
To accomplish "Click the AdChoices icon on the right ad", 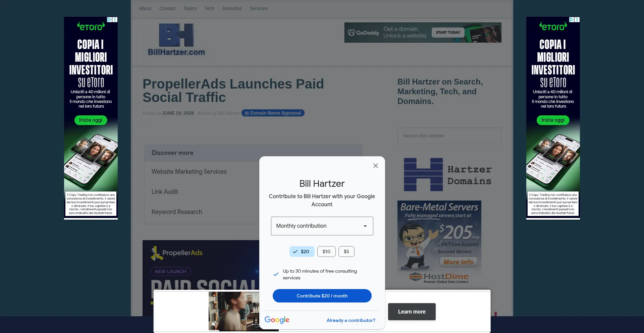I will (572, 20).
